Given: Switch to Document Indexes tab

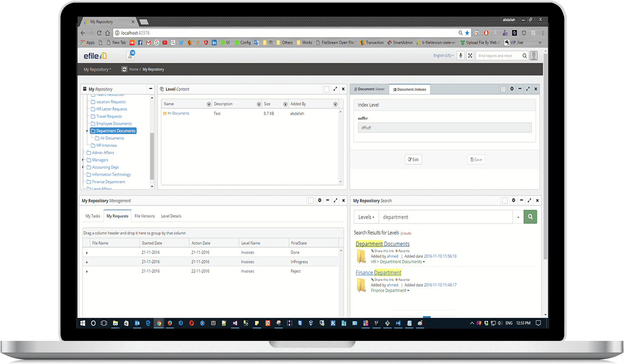Looking at the screenshot, I should [x=410, y=89].
